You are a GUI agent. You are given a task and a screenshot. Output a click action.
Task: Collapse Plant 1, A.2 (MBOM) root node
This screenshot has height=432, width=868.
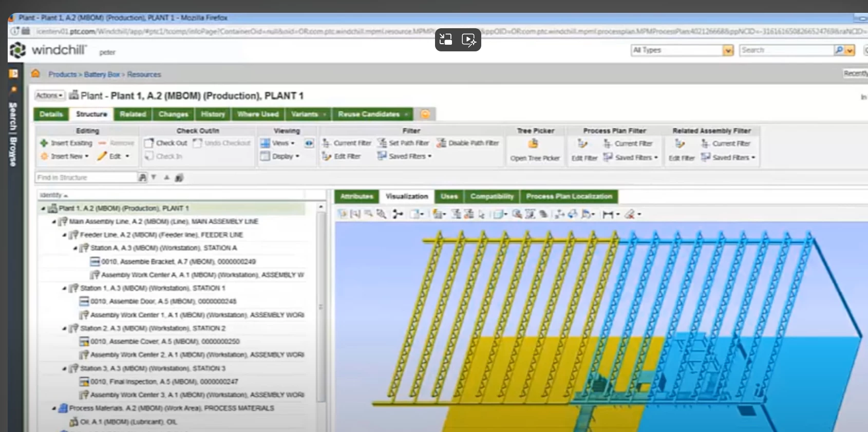[x=43, y=209]
